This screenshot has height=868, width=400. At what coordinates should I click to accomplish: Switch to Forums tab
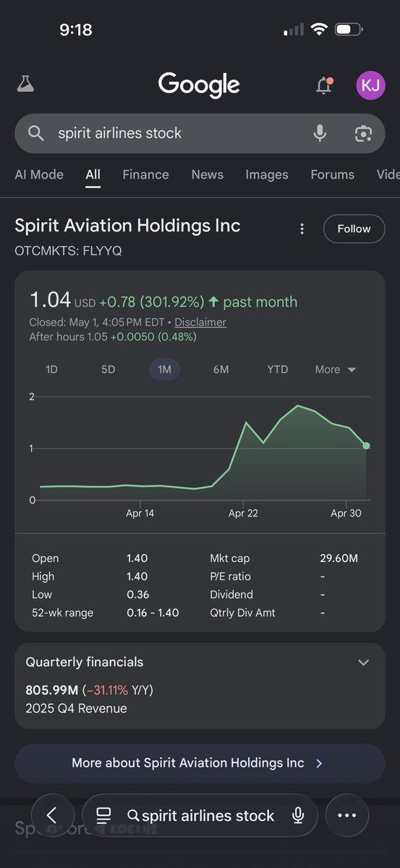(333, 174)
